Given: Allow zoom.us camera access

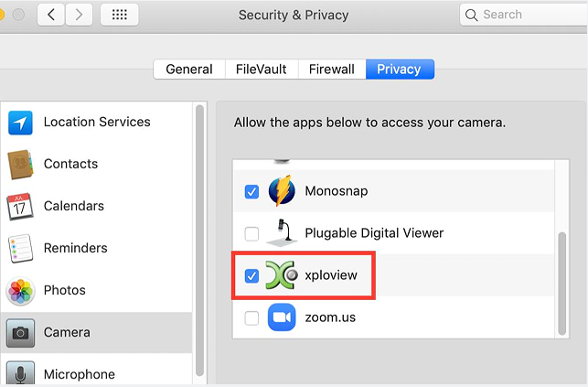Looking at the screenshot, I should tap(251, 318).
